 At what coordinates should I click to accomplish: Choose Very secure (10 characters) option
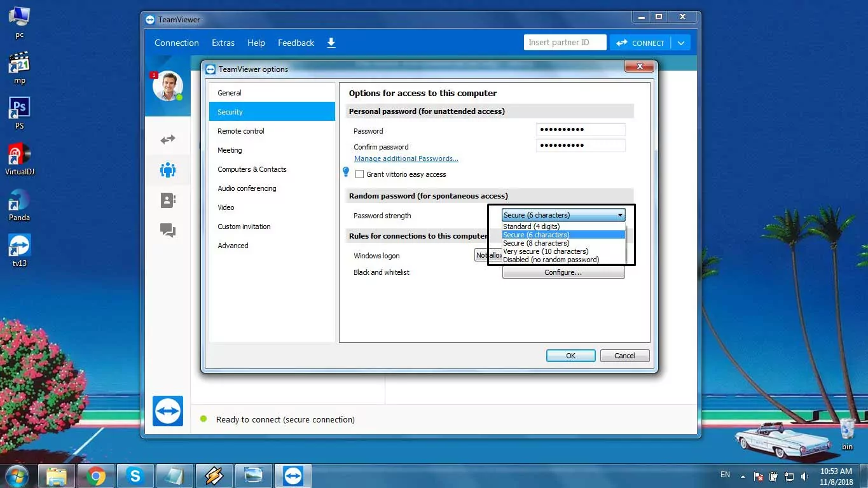click(563, 251)
